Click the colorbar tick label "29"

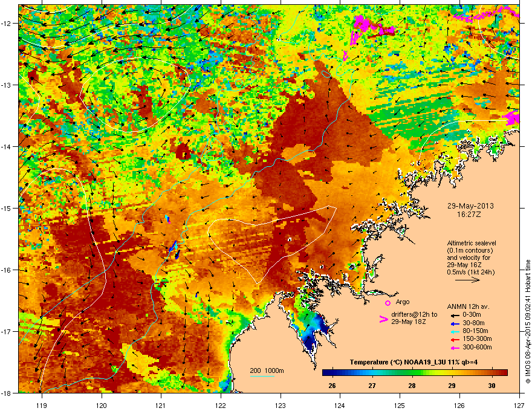click(x=452, y=386)
